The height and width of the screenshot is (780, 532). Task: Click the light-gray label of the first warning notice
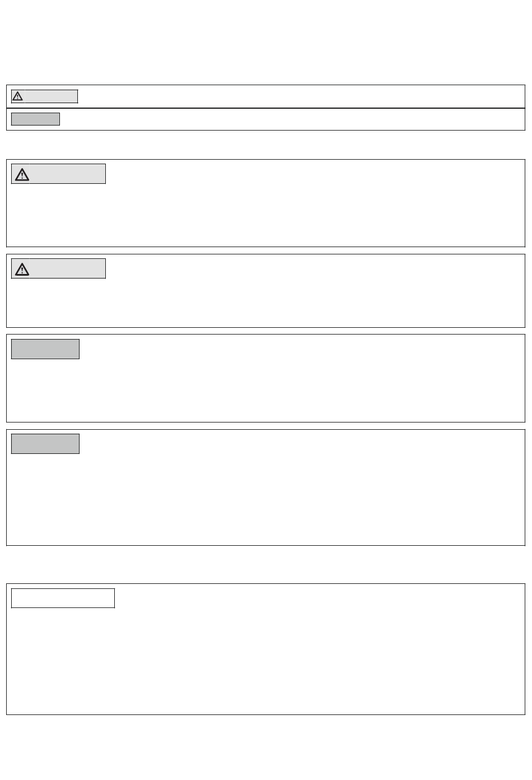[67, 174]
